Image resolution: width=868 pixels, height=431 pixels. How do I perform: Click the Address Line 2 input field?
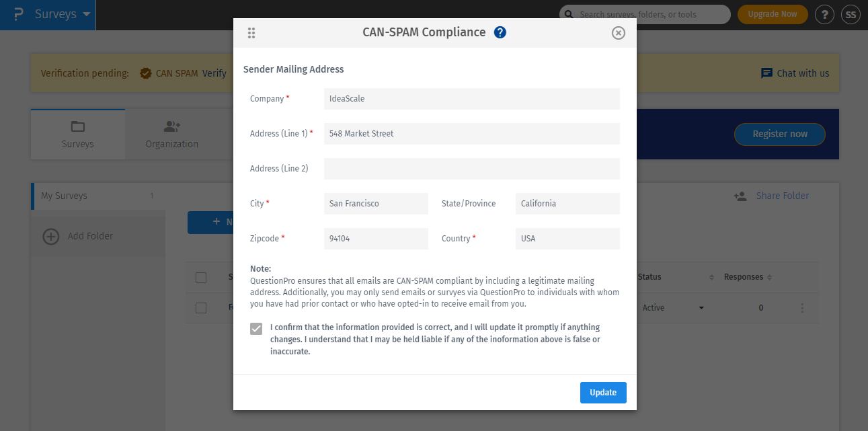click(x=471, y=168)
